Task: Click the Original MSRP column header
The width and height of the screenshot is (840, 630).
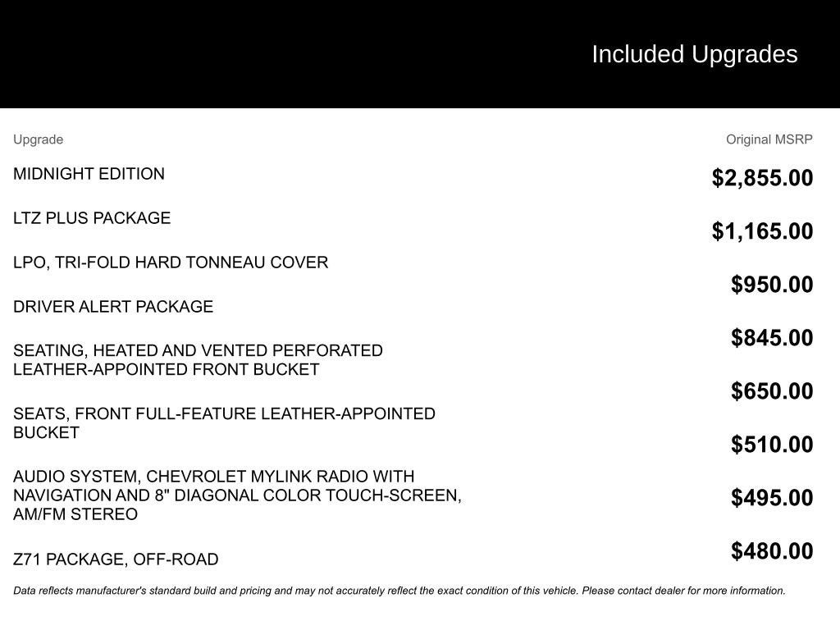Action: pyautogui.click(x=769, y=139)
